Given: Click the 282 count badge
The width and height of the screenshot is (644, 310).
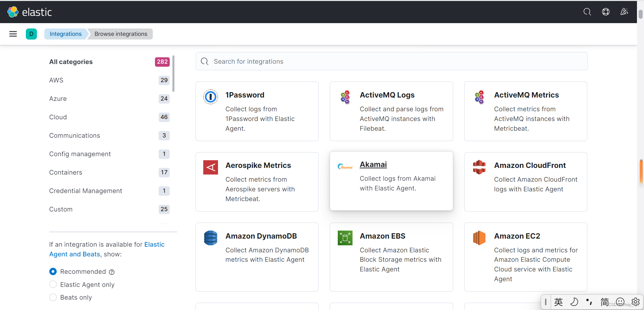Looking at the screenshot, I should (162, 62).
